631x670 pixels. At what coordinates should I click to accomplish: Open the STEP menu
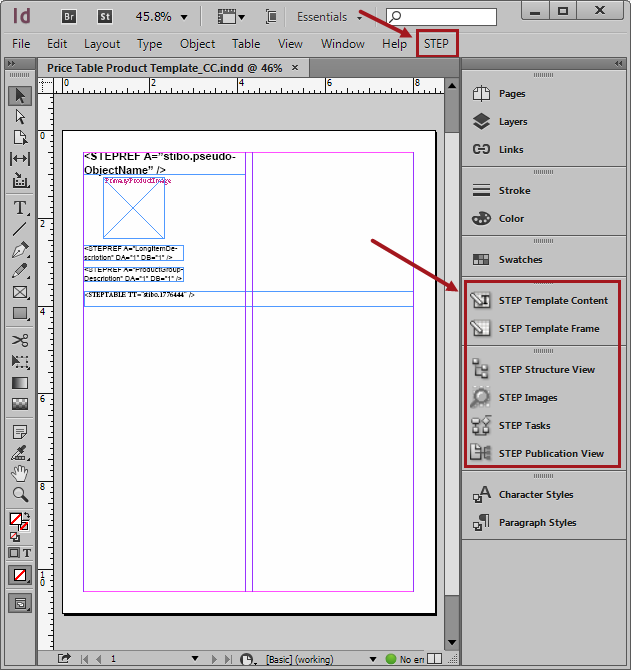[x=436, y=44]
